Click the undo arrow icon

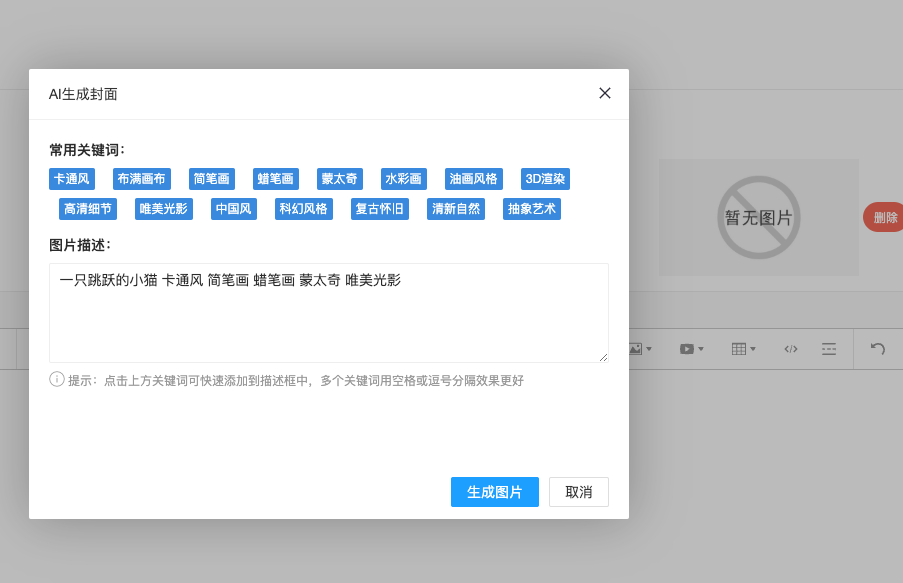(x=878, y=348)
